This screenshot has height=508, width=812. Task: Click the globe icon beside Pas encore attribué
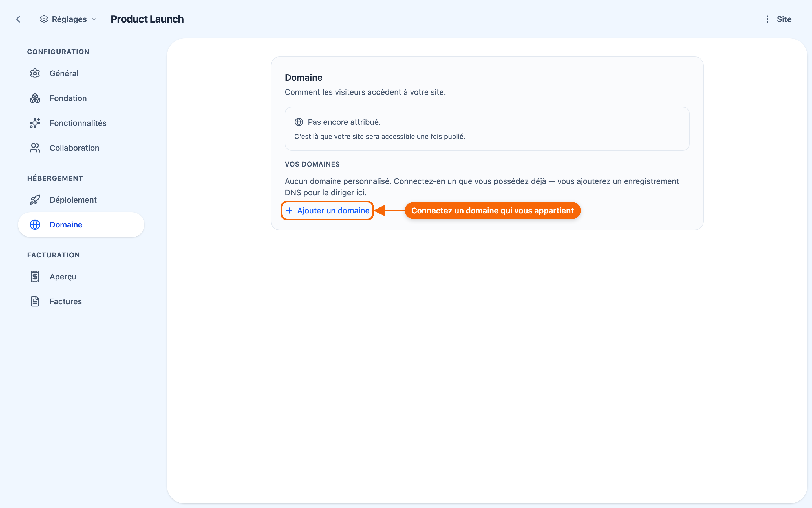coord(299,122)
